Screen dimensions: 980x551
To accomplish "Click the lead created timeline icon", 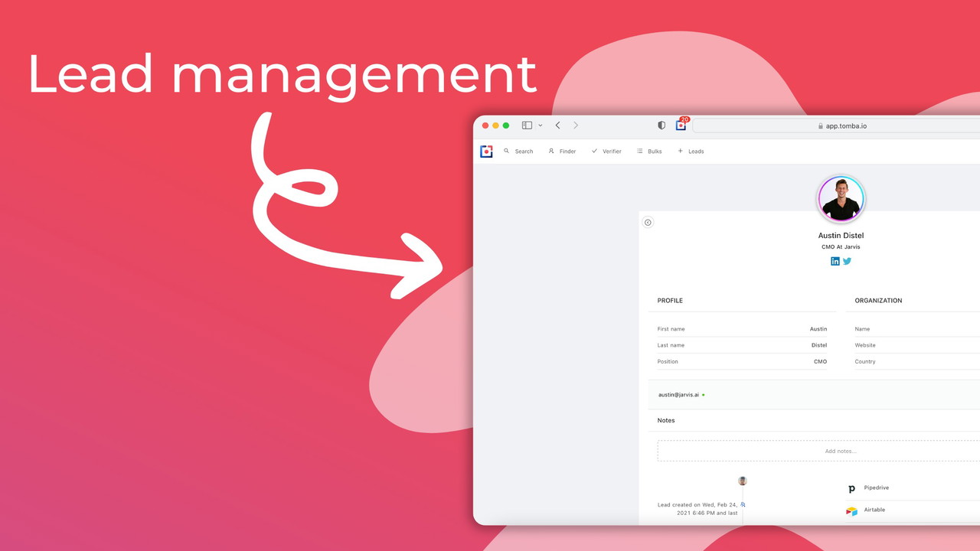I will 743,505.
